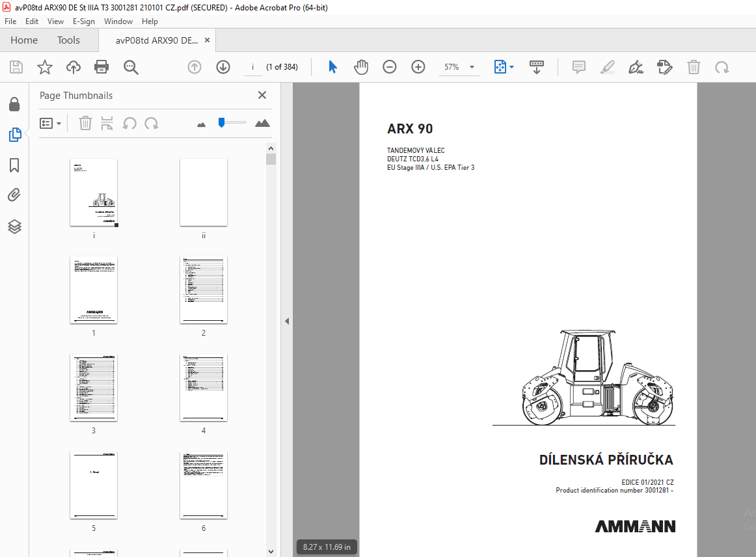This screenshot has width=756, height=557.
Task: Rotate thumbnails counterclockwise
Action: [129, 124]
